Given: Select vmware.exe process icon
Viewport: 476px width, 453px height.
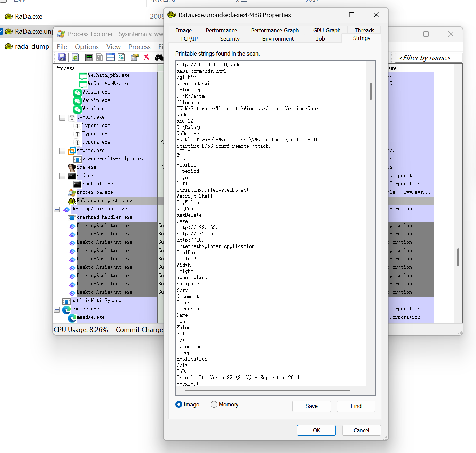Looking at the screenshot, I should (x=72, y=151).
